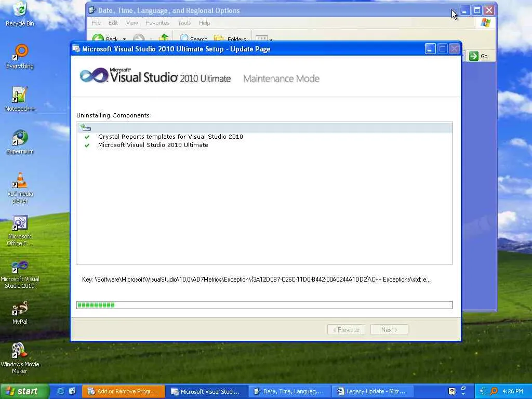Select the Windows Movie Maker shortcut

click(x=20, y=358)
